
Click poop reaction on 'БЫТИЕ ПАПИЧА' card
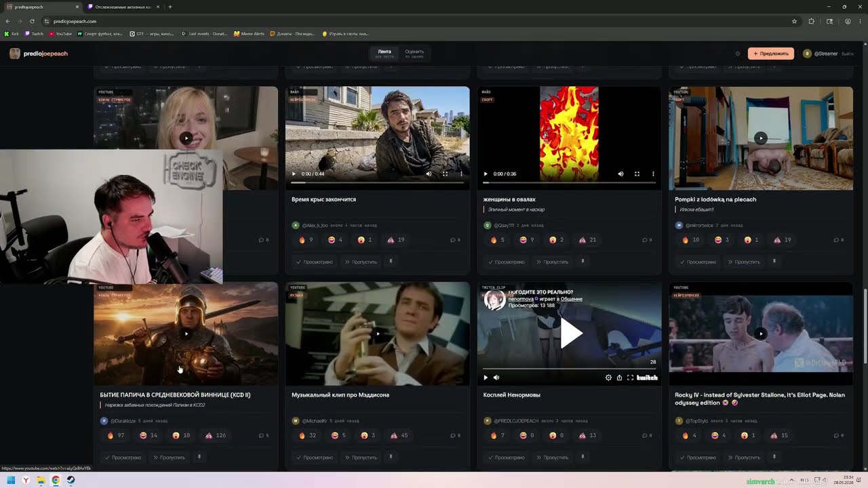pyautogui.click(x=216, y=435)
